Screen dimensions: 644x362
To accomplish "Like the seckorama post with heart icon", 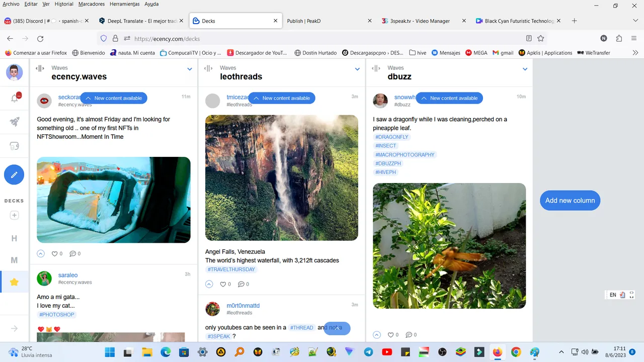I will [x=55, y=254].
